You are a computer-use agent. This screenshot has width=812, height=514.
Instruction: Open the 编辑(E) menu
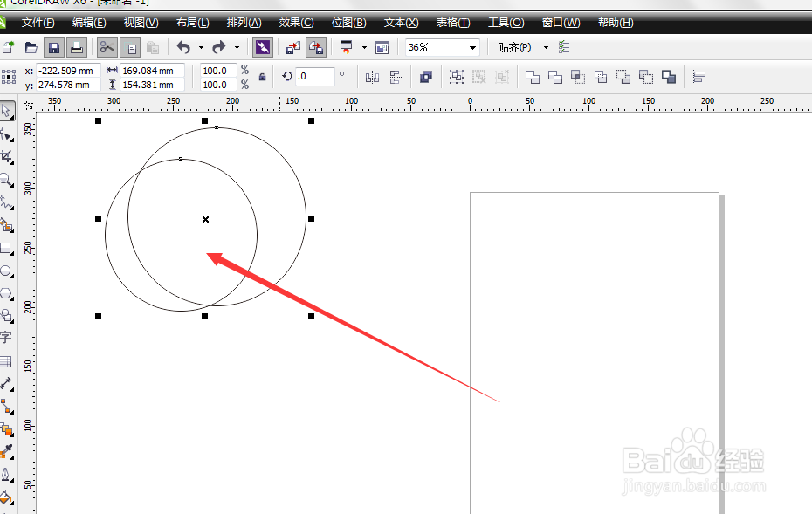pyautogui.click(x=89, y=23)
